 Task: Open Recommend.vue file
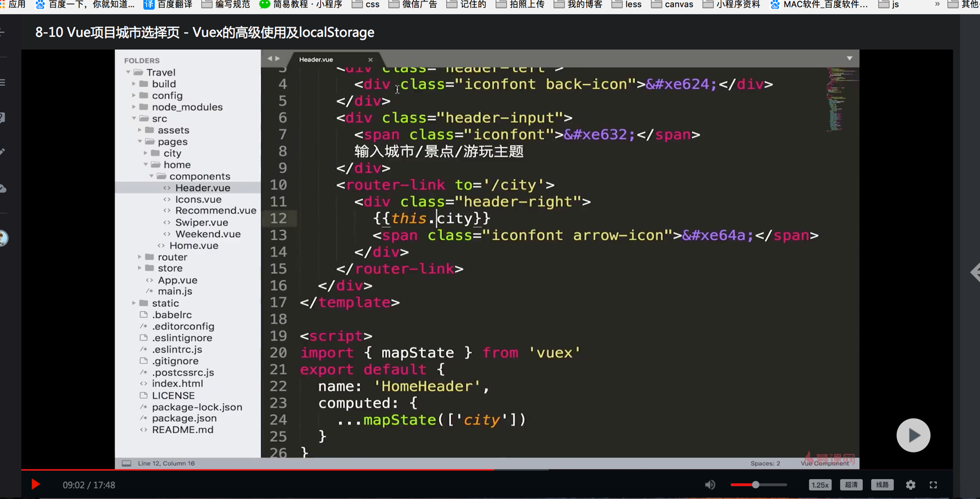(215, 211)
